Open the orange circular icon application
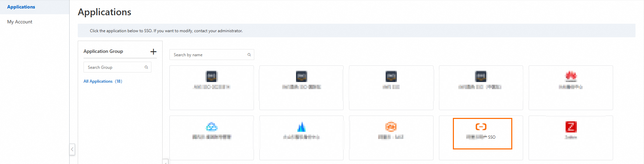The height and width of the screenshot is (164, 644). [x=391, y=138]
